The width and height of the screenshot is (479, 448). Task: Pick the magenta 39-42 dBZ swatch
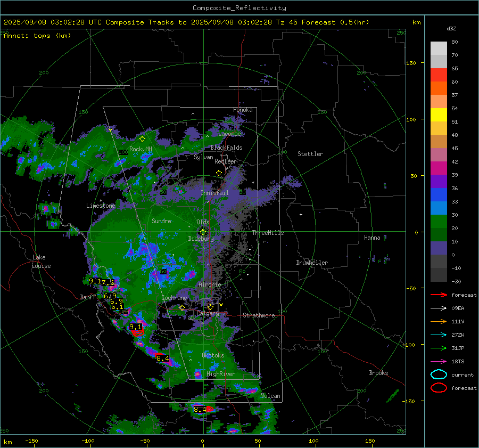tap(439, 168)
